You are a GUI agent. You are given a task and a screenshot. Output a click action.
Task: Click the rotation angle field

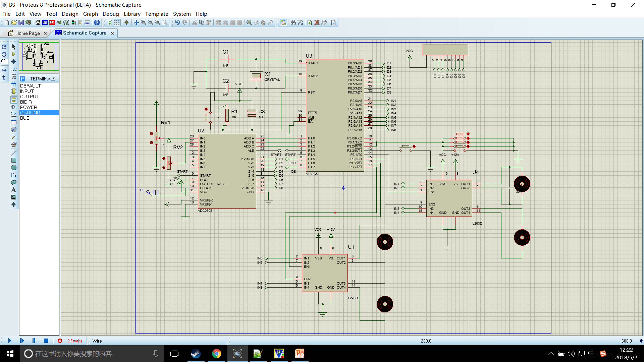coord(4,61)
